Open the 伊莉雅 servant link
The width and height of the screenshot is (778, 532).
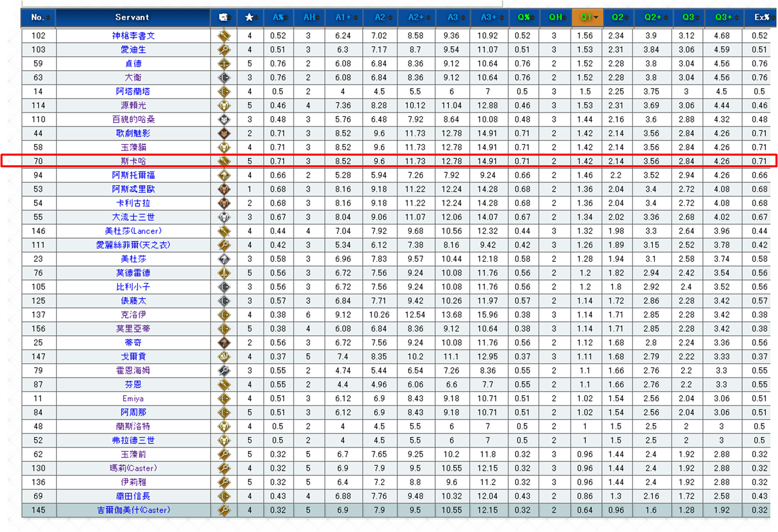[x=133, y=482]
